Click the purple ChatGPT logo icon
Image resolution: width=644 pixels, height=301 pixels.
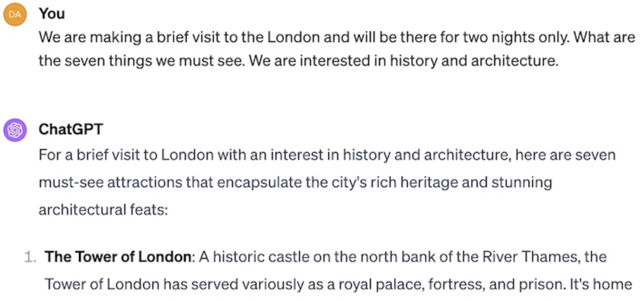click(x=15, y=130)
